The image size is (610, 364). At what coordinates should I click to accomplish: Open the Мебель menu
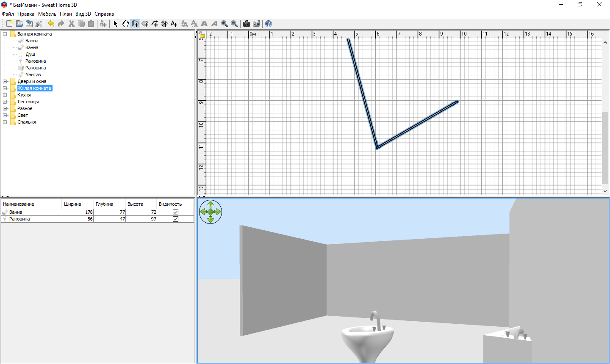47,14
